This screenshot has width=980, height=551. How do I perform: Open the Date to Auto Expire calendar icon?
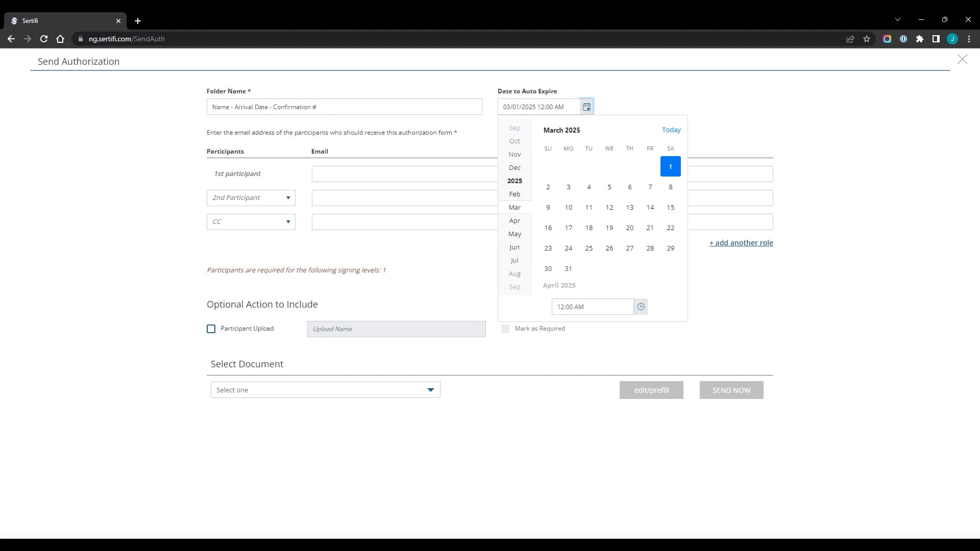[587, 106]
